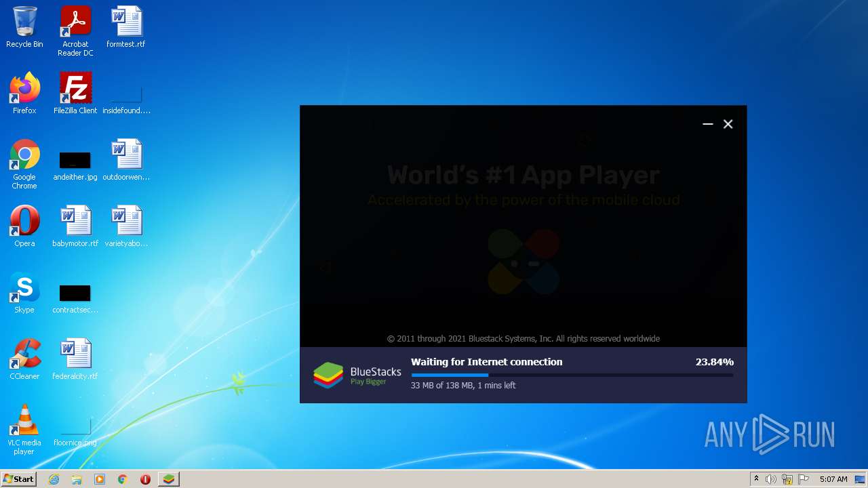Select the andeither.jpg image file
The image size is (868, 488).
(75, 166)
